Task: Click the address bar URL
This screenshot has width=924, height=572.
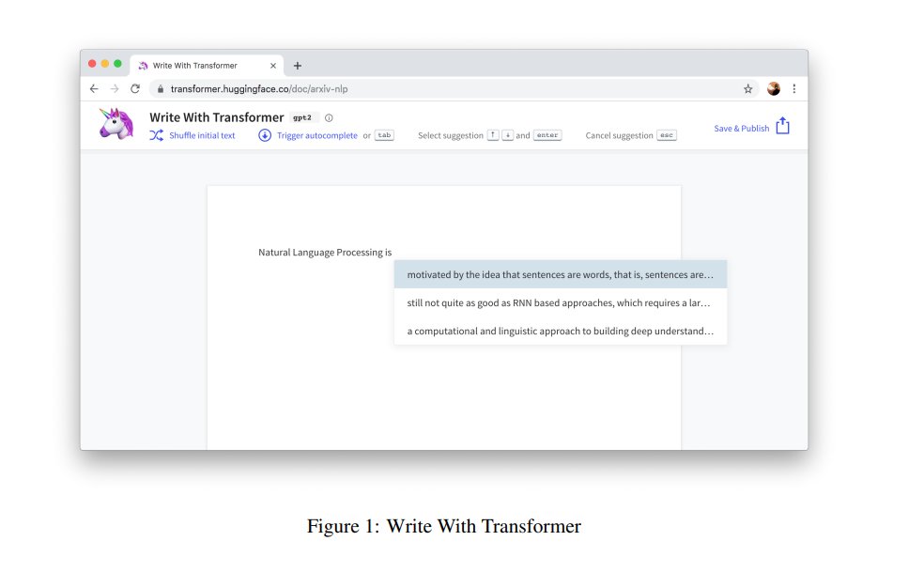Action: pyautogui.click(x=259, y=89)
